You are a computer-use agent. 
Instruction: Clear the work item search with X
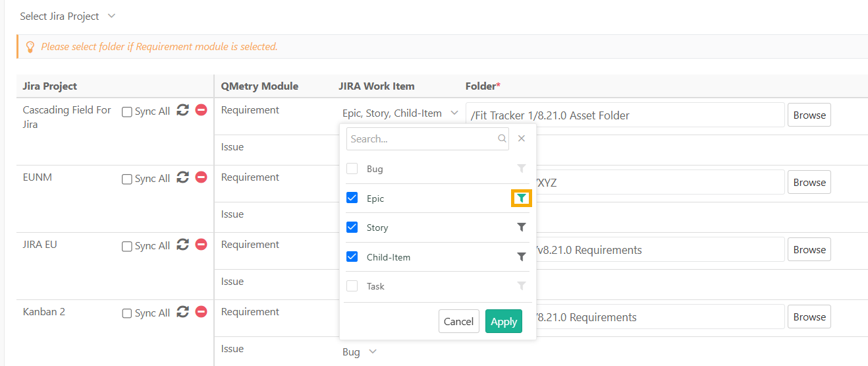coord(522,138)
